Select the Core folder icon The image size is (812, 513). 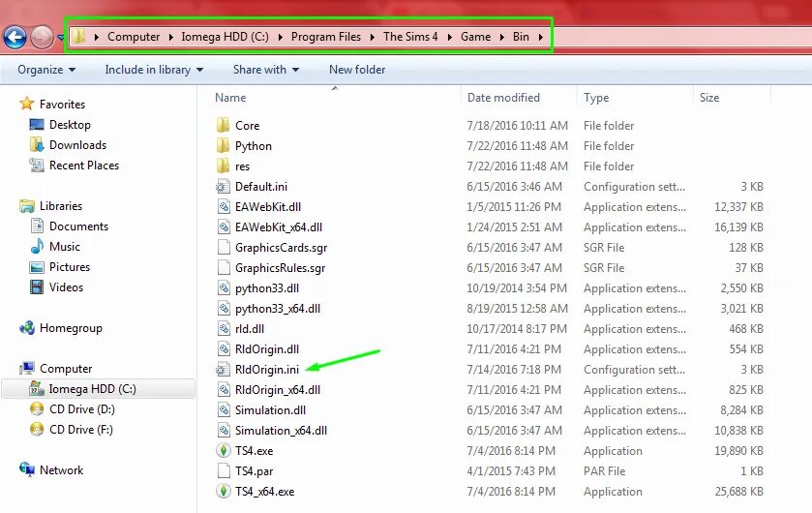coord(224,125)
